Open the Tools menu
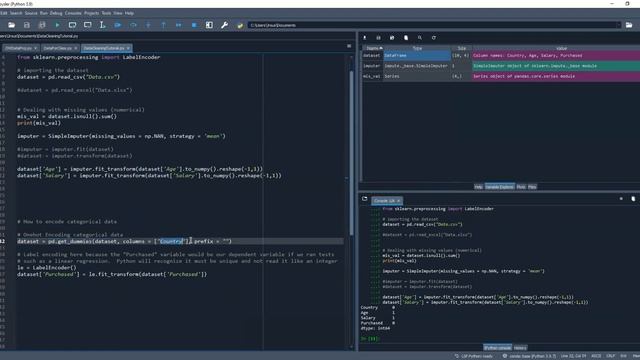The width and height of the screenshot is (640, 360). [106, 13]
